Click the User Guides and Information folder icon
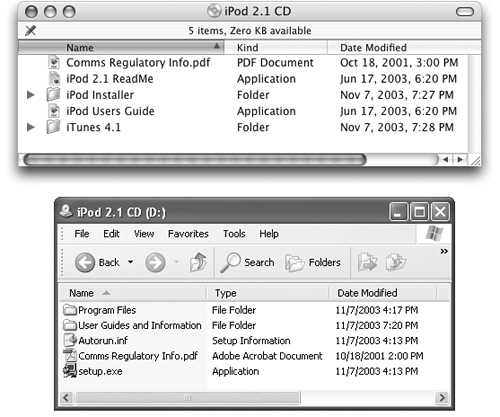This screenshot has height=417, width=500. (x=70, y=325)
